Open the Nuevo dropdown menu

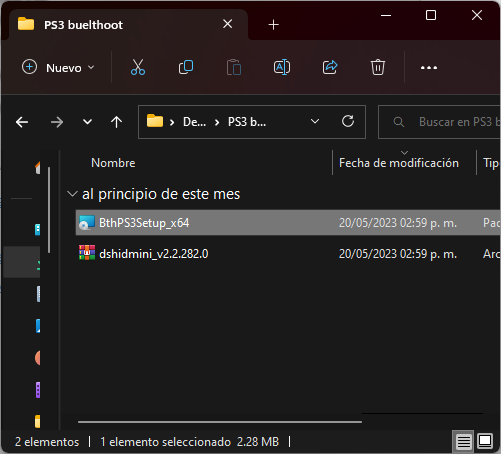pyautogui.click(x=58, y=68)
